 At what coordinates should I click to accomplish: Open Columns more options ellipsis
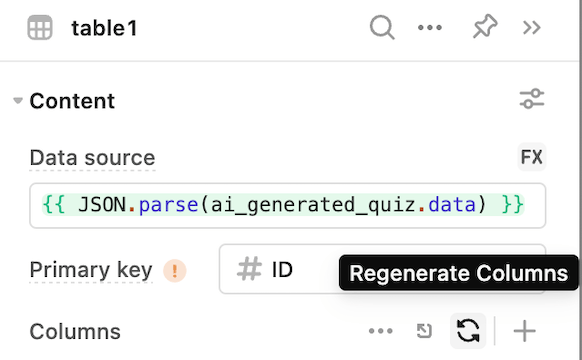380,331
